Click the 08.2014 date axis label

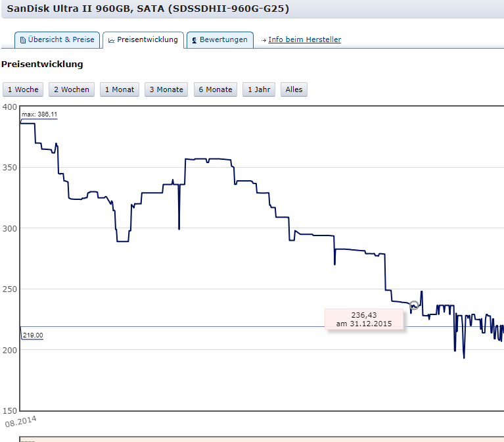pyautogui.click(x=20, y=421)
